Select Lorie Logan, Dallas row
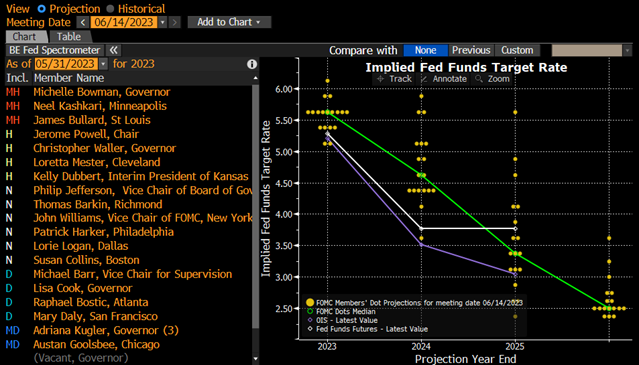The height and width of the screenshot is (365, 639). coord(129,246)
